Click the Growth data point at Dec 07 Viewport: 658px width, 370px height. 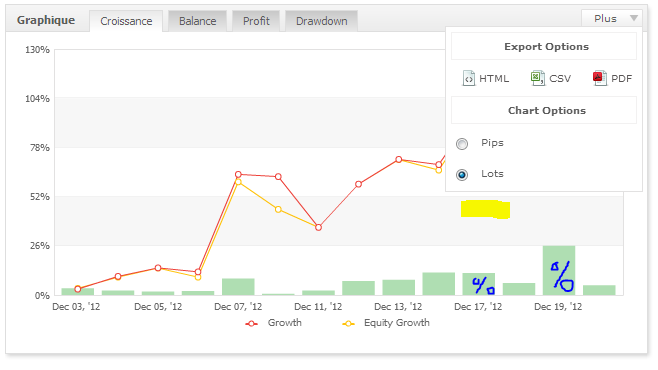point(238,174)
